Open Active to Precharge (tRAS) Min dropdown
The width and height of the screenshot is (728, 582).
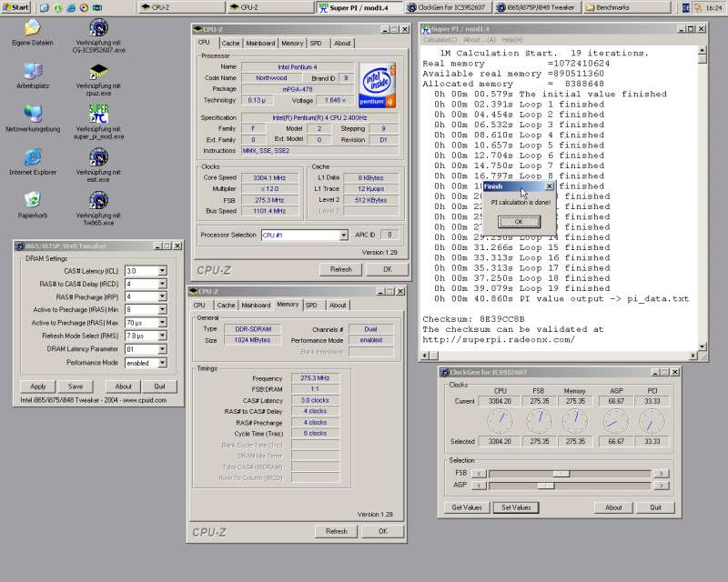162,309
